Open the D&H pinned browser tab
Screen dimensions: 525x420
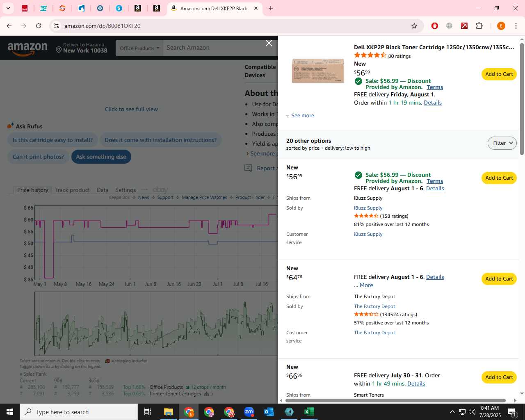click(x=25, y=8)
